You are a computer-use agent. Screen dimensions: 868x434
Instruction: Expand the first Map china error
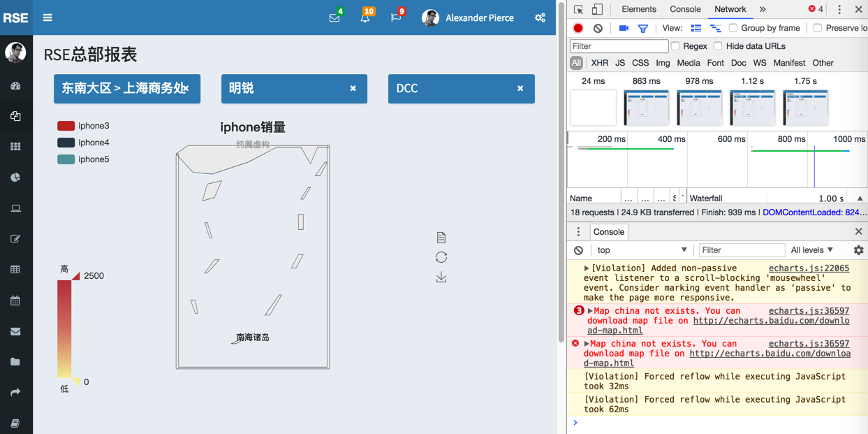click(590, 311)
